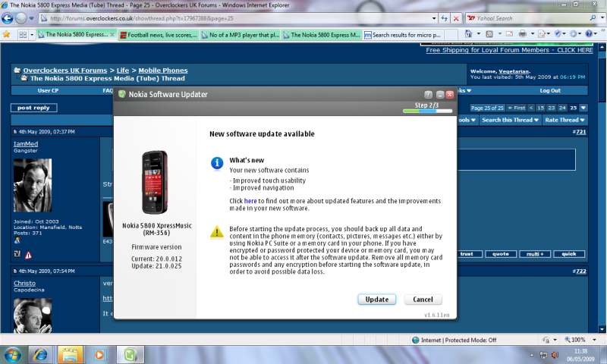
Task: Click the Step 2/3 progress bar
Action: pyautogui.click(x=427, y=111)
